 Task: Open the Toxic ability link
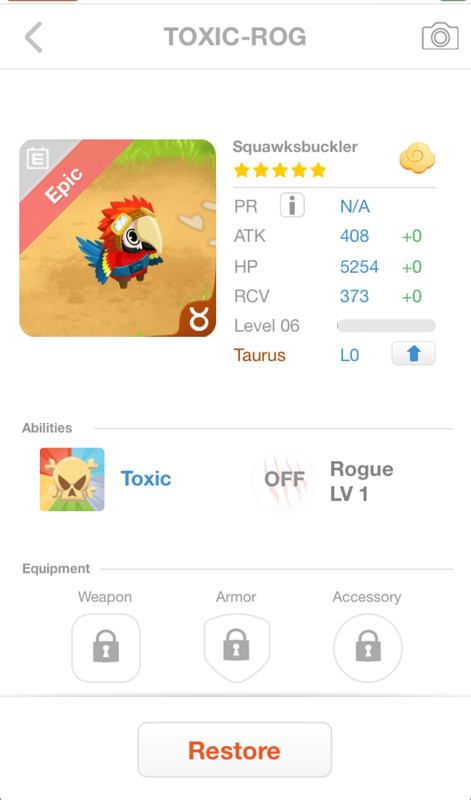click(x=146, y=479)
